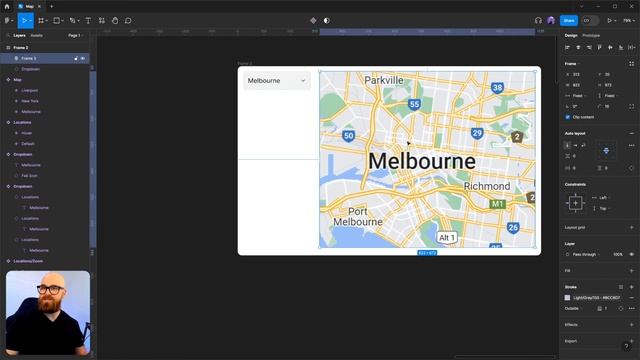Click the Independent corners icon
Viewport: 640px width, 360px height.
click(x=631, y=106)
